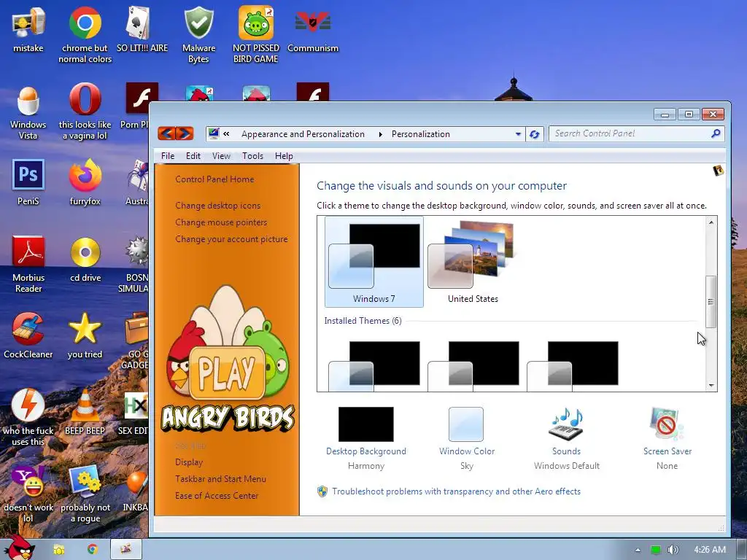Click Change desktop icons link
Image resolution: width=747 pixels, height=560 pixels.
click(x=217, y=206)
